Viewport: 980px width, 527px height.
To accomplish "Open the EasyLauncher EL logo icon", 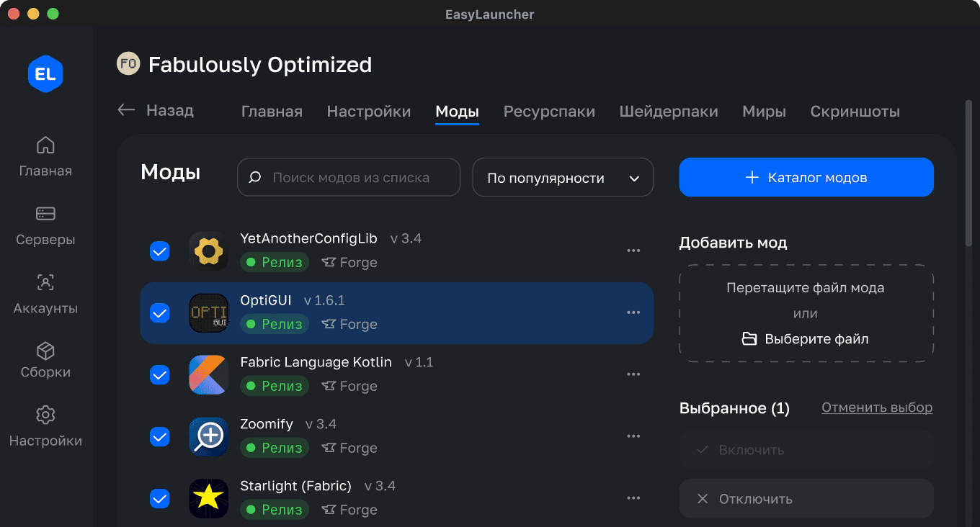I will (45, 73).
